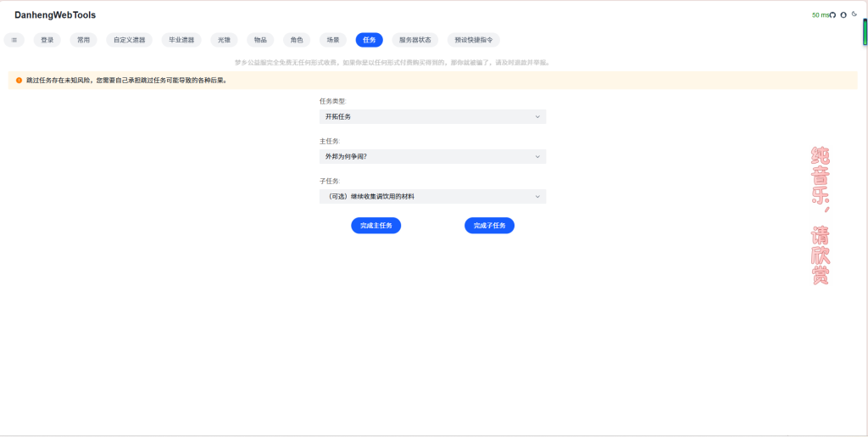The width and height of the screenshot is (868, 437).
Task: Open the 预设快捷指令 tab
Action: (473, 40)
